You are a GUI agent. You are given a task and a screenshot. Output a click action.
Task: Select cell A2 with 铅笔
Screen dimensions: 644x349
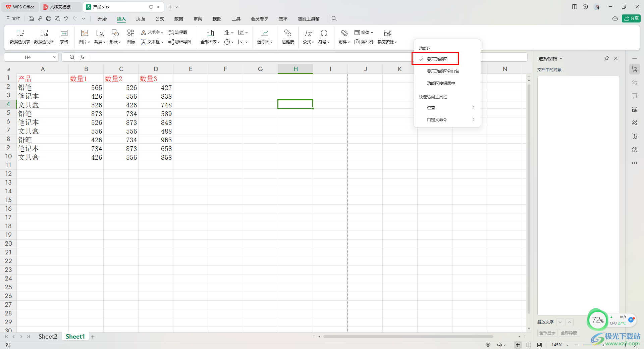(43, 88)
